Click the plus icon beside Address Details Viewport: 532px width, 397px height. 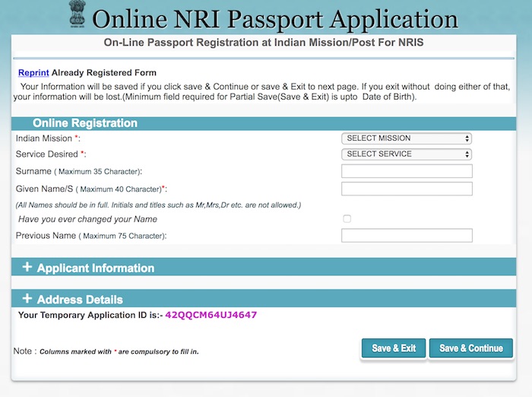[27, 299]
